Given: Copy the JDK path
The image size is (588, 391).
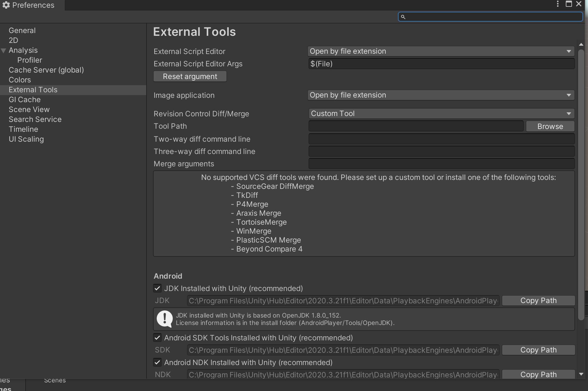Looking at the screenshot, I should tap(538, 300).
